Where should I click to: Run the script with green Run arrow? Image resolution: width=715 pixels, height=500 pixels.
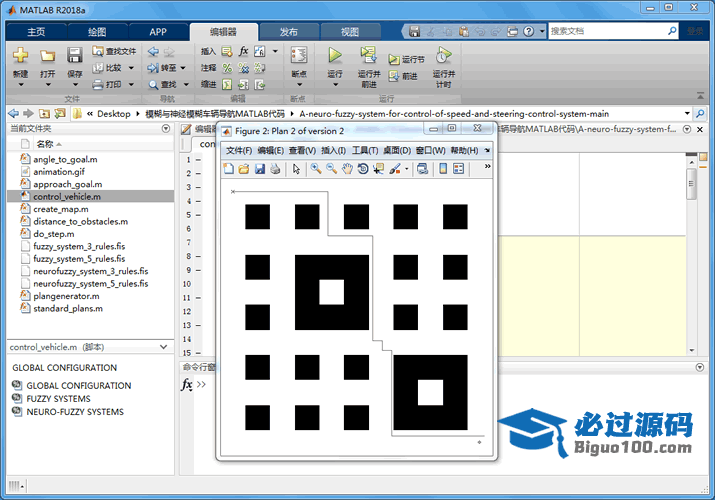[x=335, y=55]
